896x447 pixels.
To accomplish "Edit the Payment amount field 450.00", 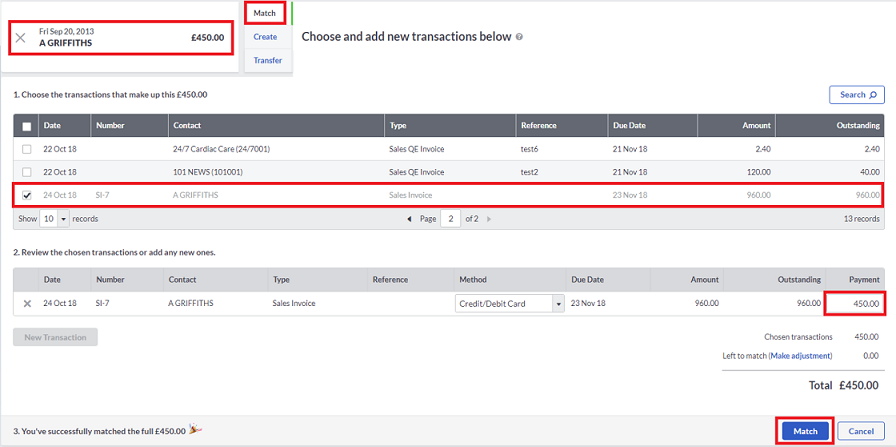I will [856, 303].
